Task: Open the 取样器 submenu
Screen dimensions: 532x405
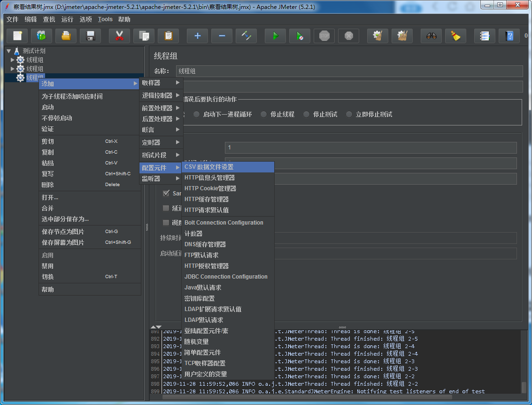Action: pos(161,83)
